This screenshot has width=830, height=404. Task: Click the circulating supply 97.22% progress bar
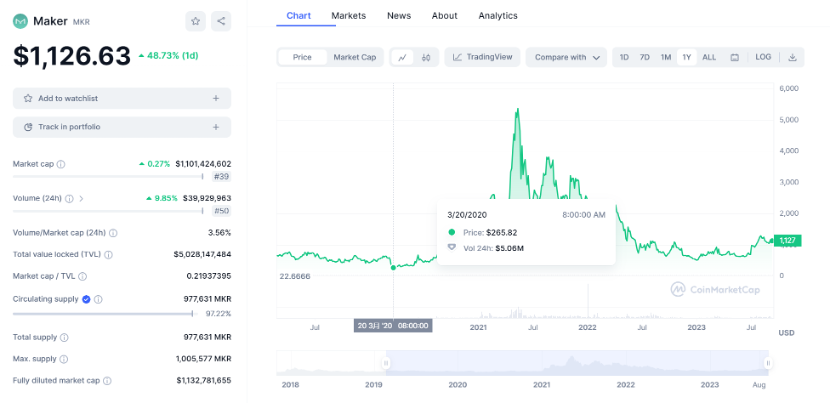pos(103,314)
